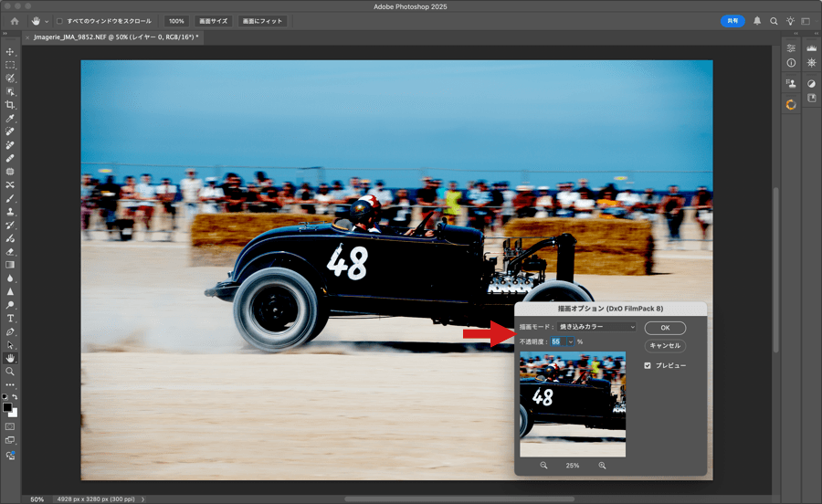Open the search icon at top right

click(774, 21)
